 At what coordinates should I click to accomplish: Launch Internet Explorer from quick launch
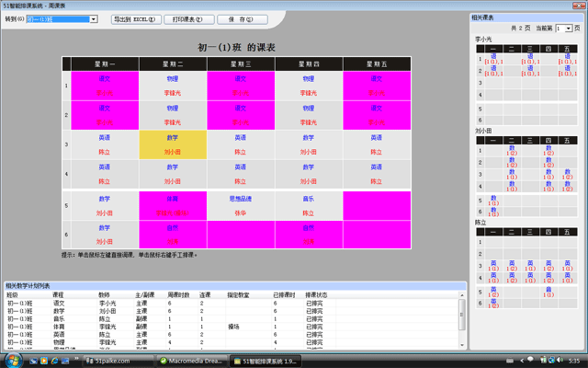[x=54, y=361]
